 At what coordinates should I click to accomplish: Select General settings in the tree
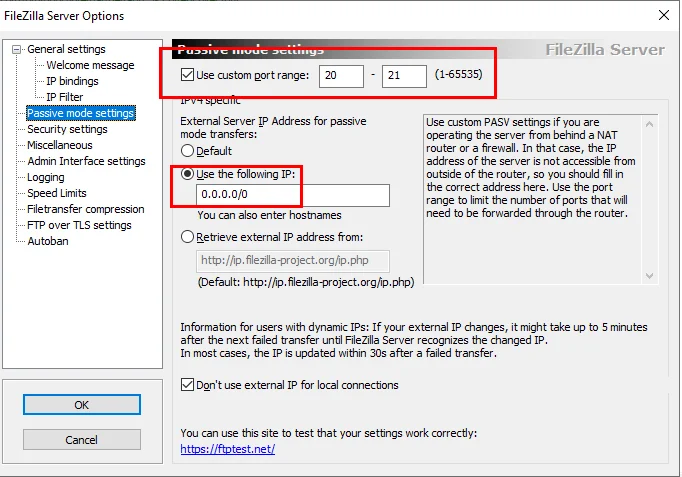click(x=66, y=49)
